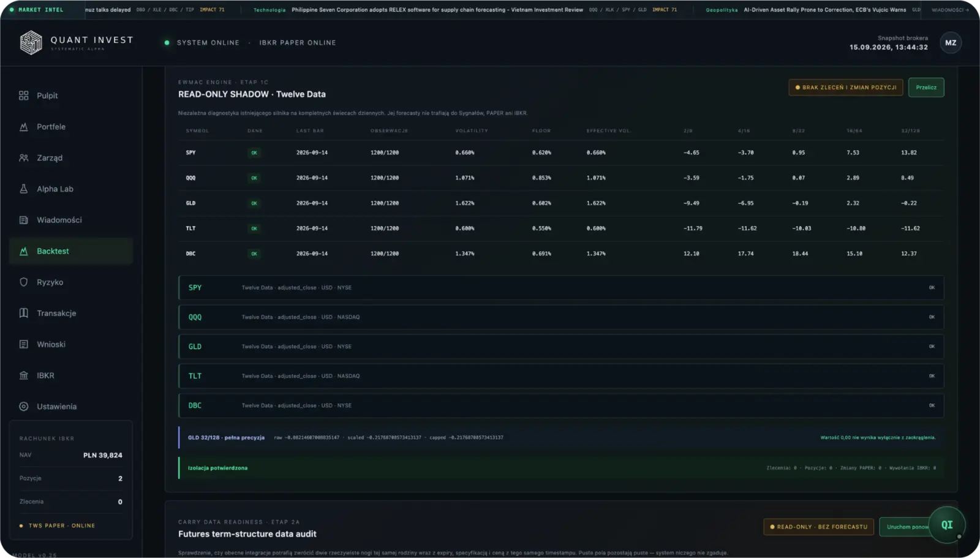
Task: Select the TLT Twelve Data source row
Action: point(561,376)
